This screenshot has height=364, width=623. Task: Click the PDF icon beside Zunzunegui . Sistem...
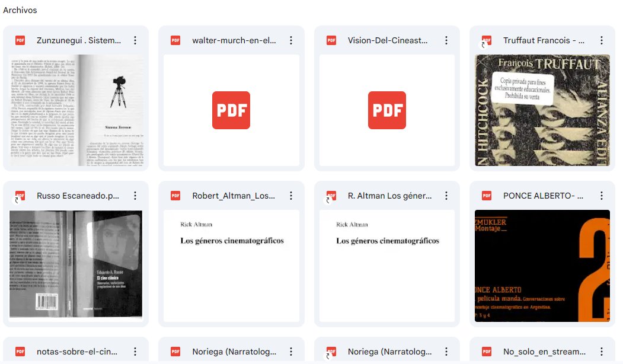click(x=20, y=40)
